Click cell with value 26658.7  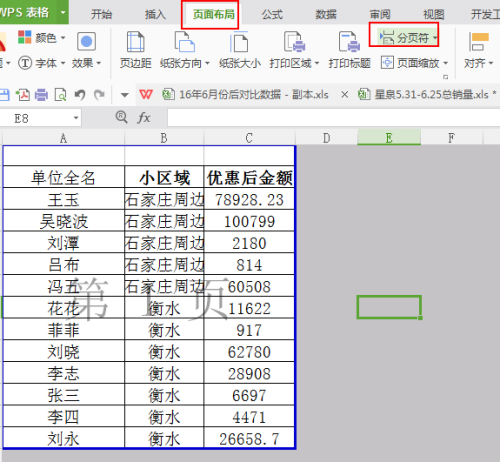(249, 438)
